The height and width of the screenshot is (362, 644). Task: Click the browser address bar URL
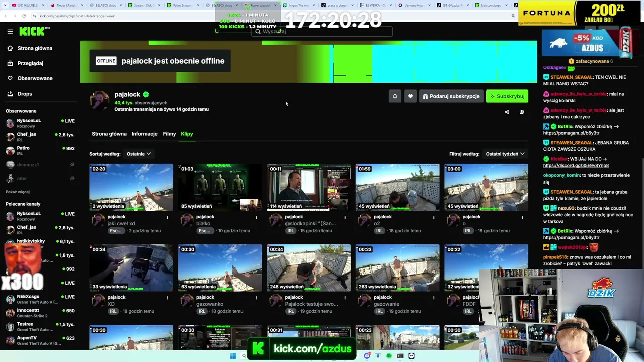[x=77, y=16]
